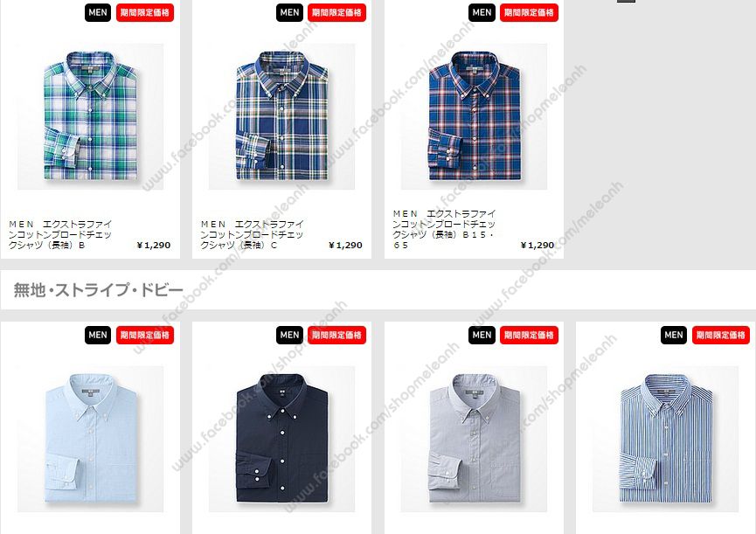756x534 pixels.
Task: Select the gray solid shirt image
Action: point(474,439)
